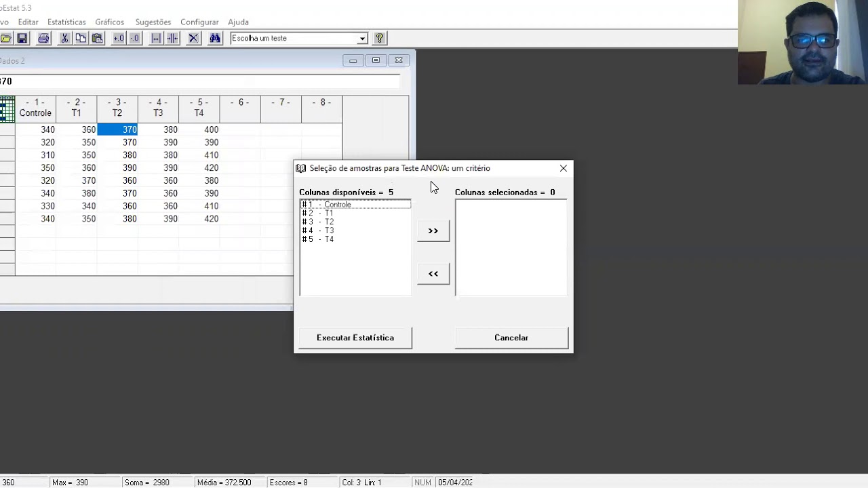The width and height of the screenshot is (868, 488).
Task: Click the >> add columns button
Action: (x=433, y=231)
